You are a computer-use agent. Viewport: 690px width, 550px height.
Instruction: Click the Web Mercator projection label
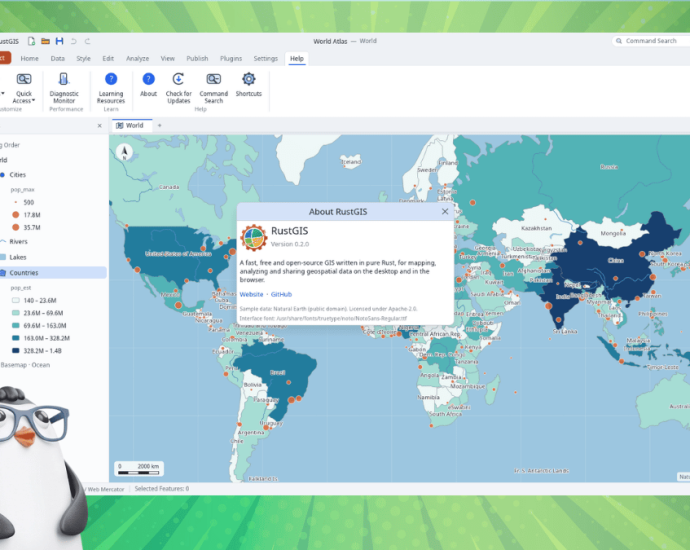(x=106, y=489)
